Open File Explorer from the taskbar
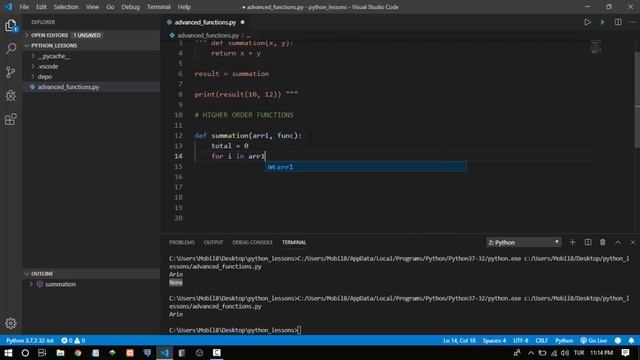Image resolution: width=640 pixels, height=360 pixels. pos(60,353)
